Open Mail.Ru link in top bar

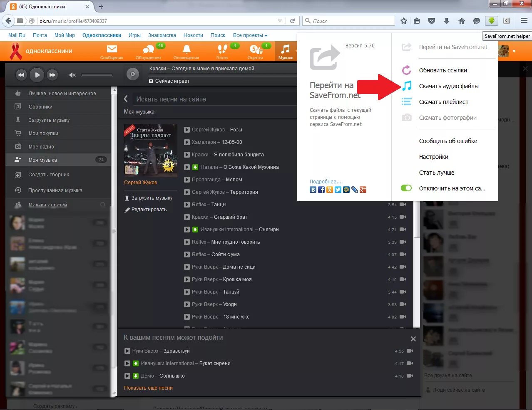(x=17, y=35)
